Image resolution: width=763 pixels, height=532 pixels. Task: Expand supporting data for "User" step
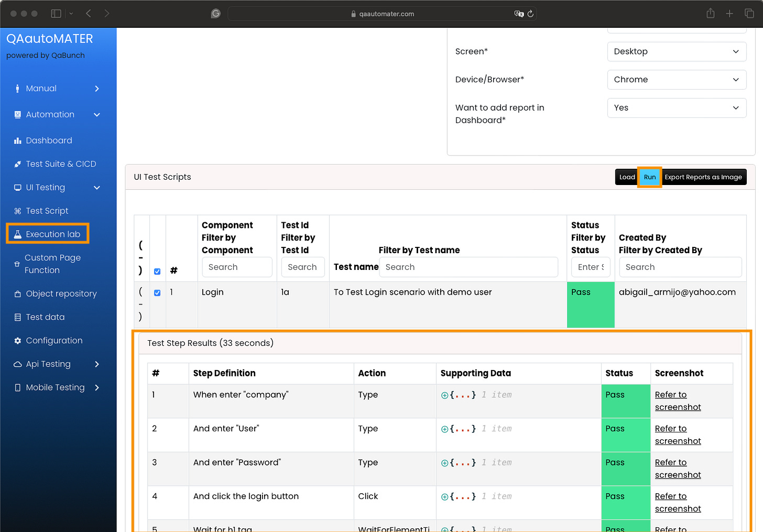click(x=444, y=429)
